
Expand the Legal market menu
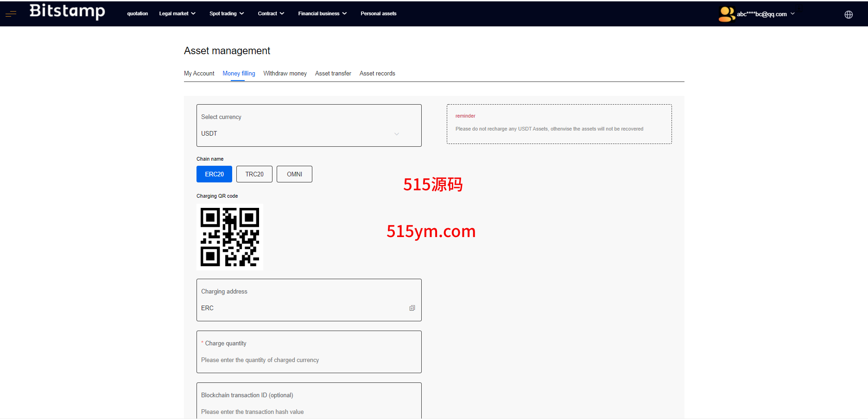point(177,13)
